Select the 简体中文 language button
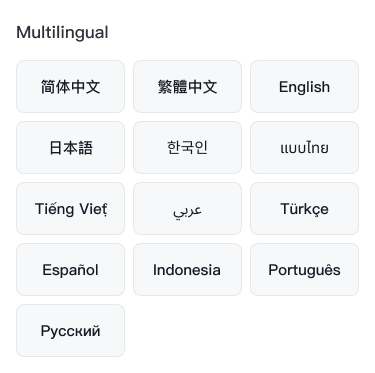 pyautogui.click(x=70, y=87)
